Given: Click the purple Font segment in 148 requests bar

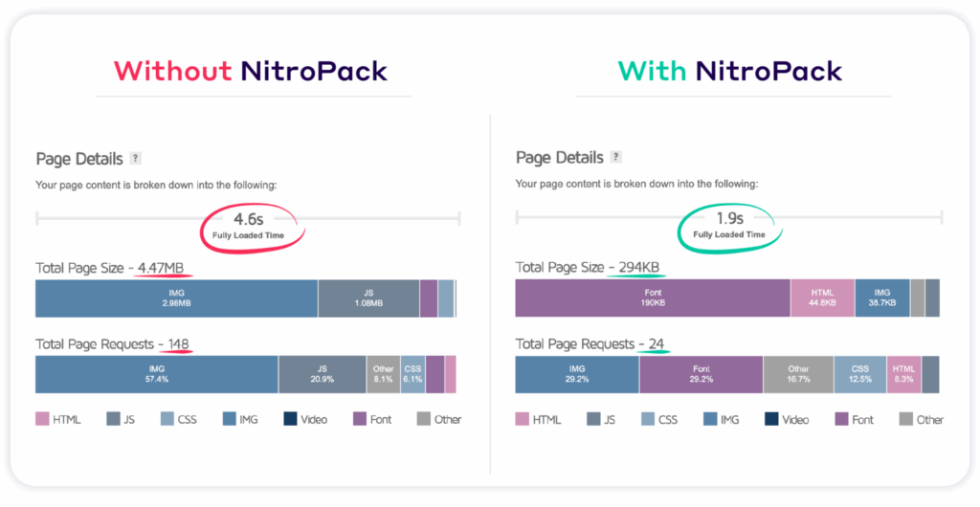Looking at the screenshot, I should point(435,375).
